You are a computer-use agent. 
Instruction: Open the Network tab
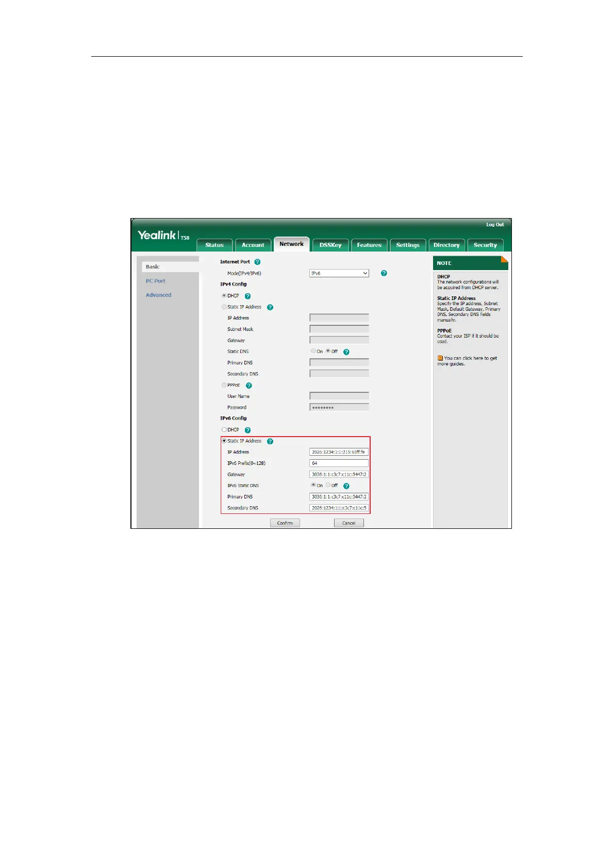(x=292, y=244)
